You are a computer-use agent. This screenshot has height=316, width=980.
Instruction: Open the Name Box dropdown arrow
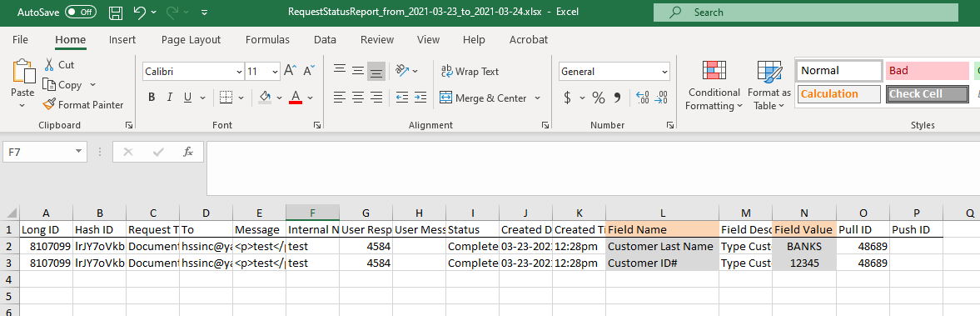[x=78, y=152]
